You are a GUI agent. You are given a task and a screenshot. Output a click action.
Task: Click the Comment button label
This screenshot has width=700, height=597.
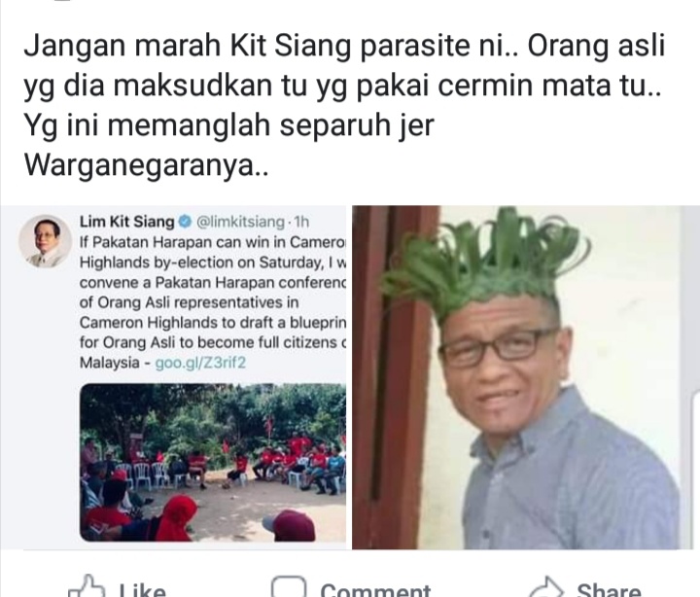(375, 590)
